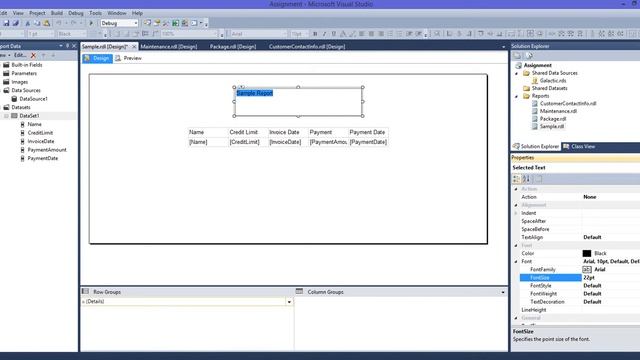Click the Galactic.rds data source icon
Screen dimensions: 640x360
pos(535,81)
